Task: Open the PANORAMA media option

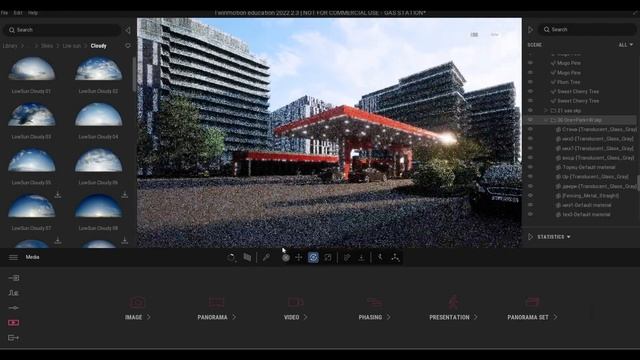Action: (x=216, y=309)
